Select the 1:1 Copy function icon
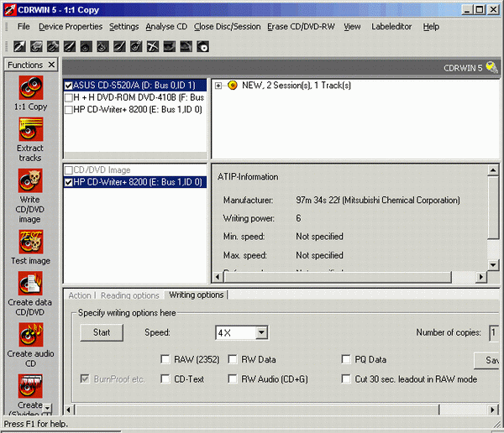 [30, 88]
